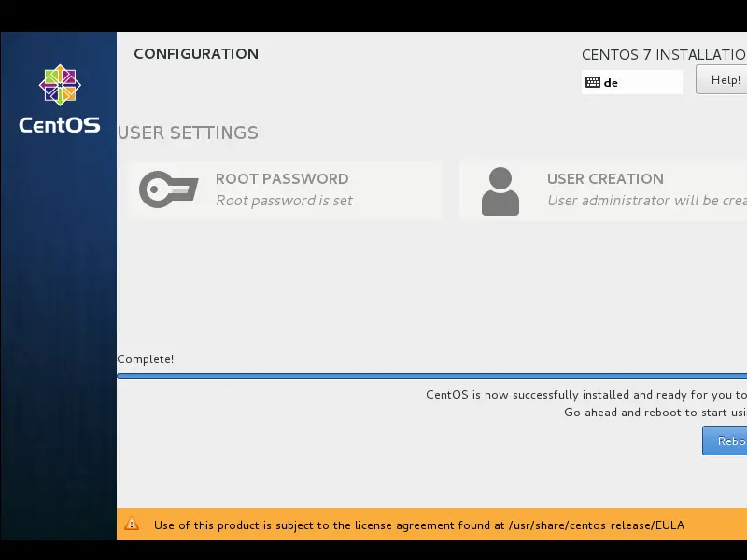Click the Help! button

point(721,79)
